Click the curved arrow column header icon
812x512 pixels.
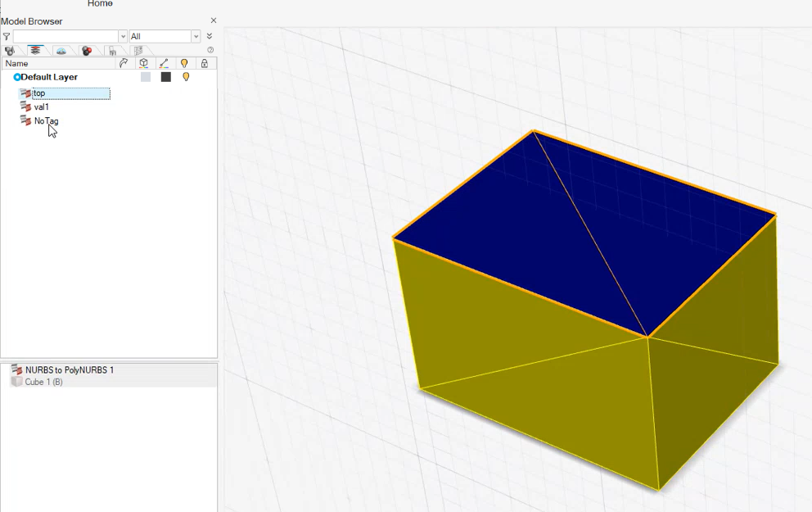(x=124, y=63)
